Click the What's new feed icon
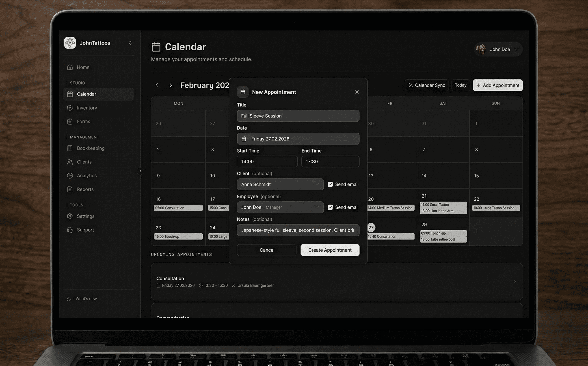 coord(69,299)
